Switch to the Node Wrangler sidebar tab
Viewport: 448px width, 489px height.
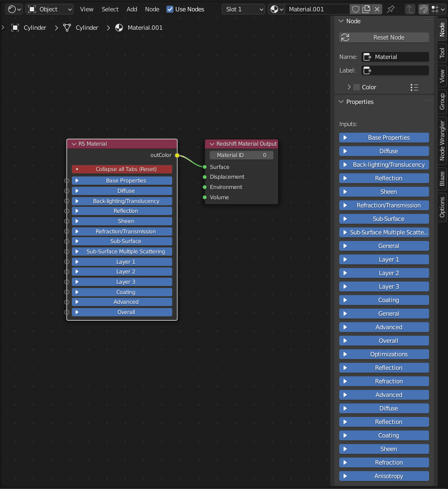[x=442, y=141]
